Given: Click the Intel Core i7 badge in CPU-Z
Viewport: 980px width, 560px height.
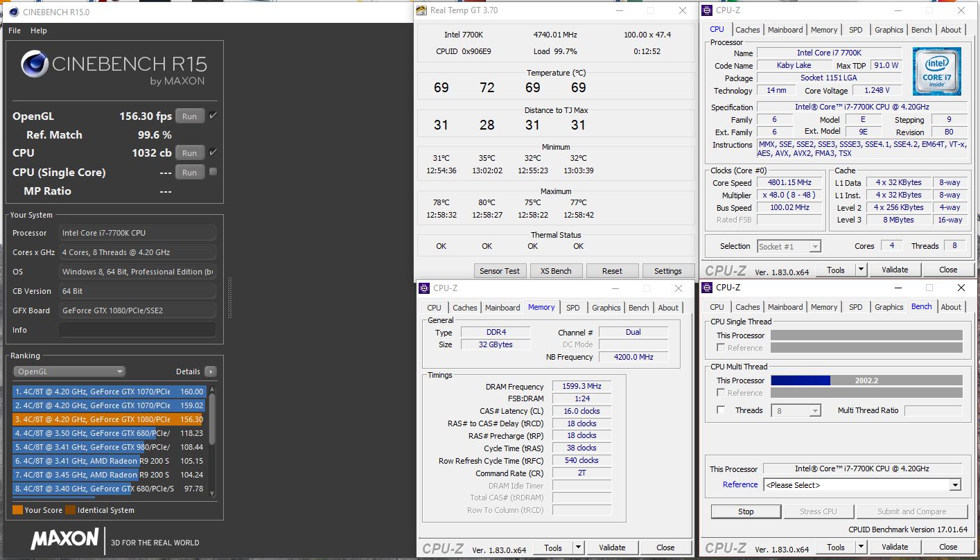Looking at the screenshot, I should pos(936,71).
